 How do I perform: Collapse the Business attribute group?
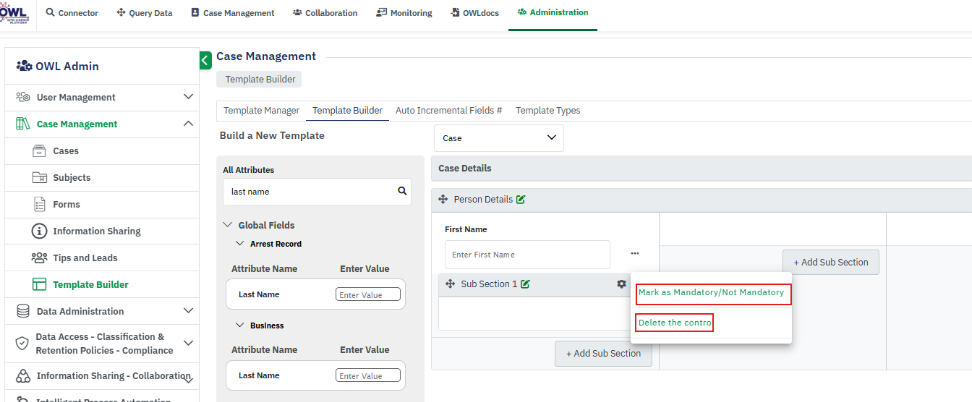click(x=241, y=326)
